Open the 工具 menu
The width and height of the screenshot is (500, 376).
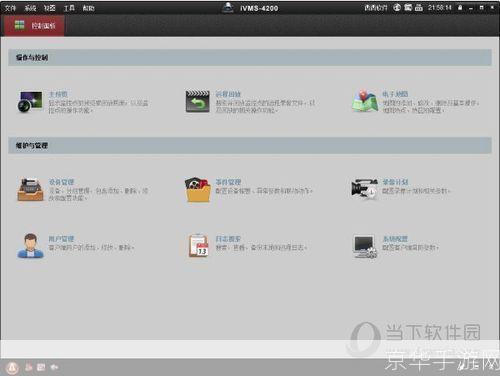[x=69, y=8]
